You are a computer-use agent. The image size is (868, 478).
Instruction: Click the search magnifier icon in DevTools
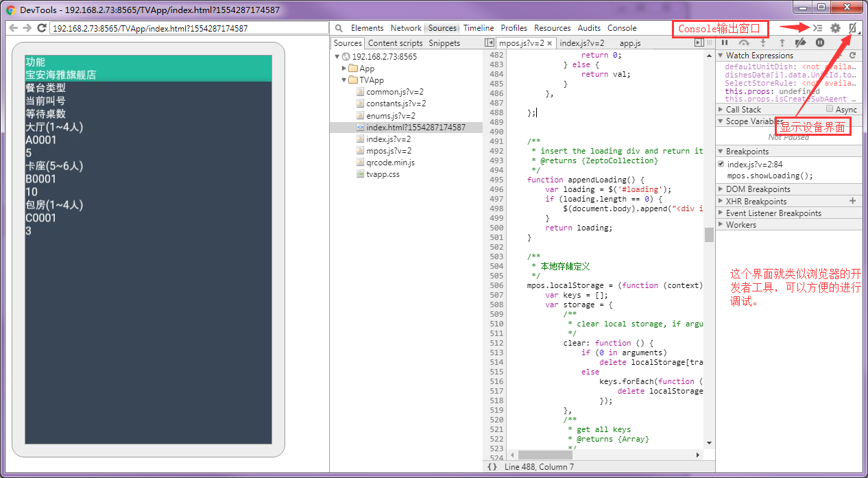tap(339, 28)
